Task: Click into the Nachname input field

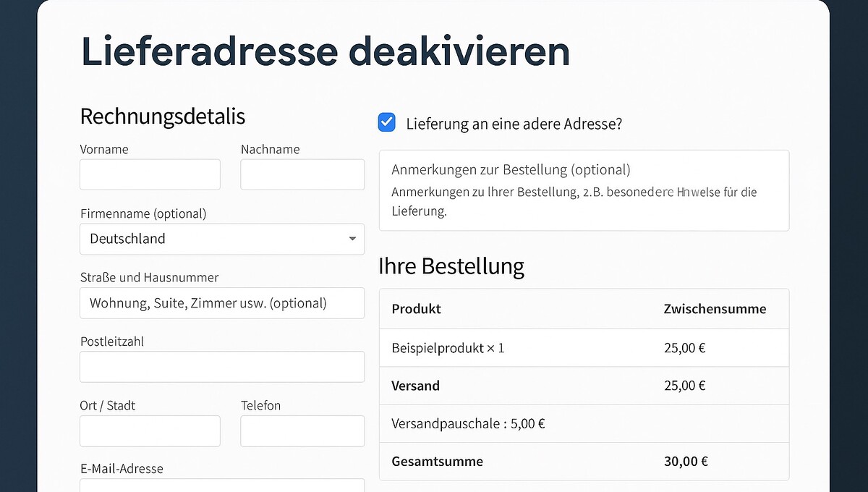Action: point(302,174)
